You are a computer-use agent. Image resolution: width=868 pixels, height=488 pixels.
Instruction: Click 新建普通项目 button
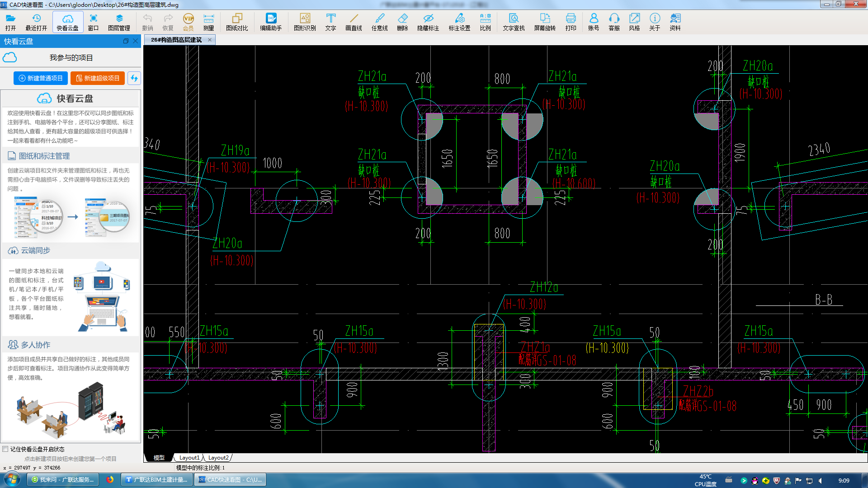point(41,78)
